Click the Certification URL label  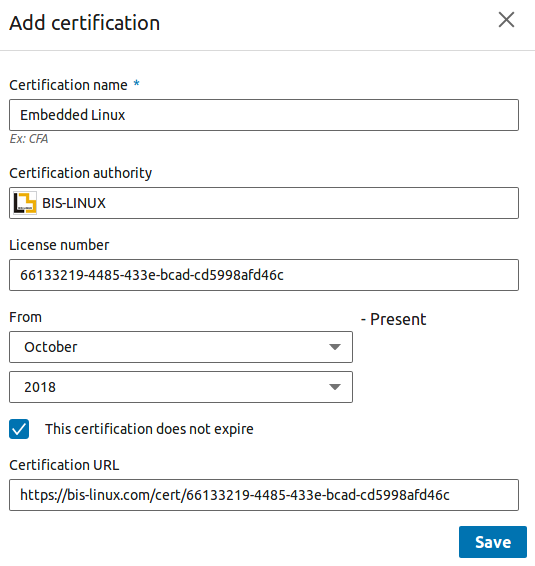(x=64, y=465)
